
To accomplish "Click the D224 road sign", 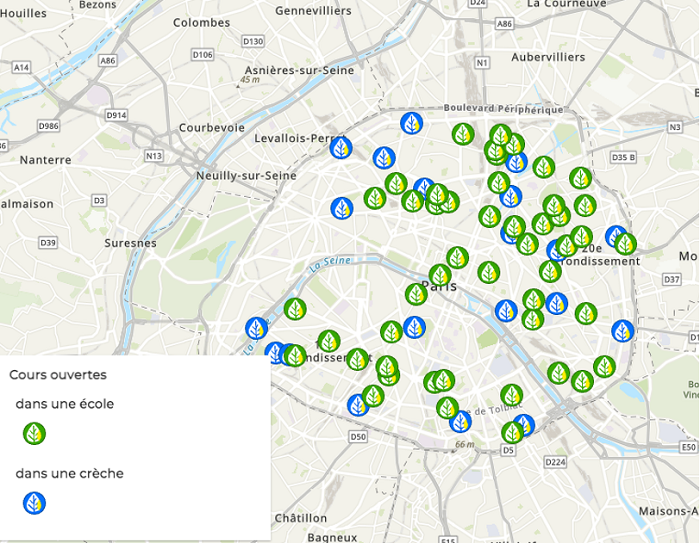I will (x=555, y=462).
